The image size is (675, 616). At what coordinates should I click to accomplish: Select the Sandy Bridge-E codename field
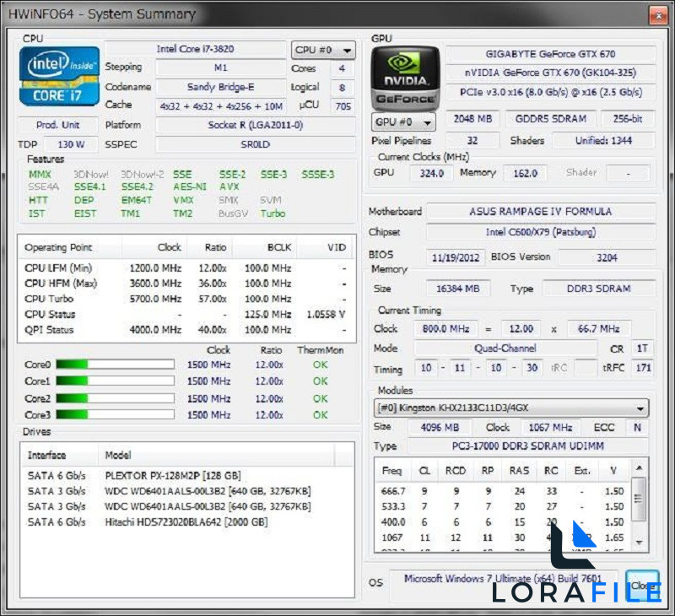point(221,87)
